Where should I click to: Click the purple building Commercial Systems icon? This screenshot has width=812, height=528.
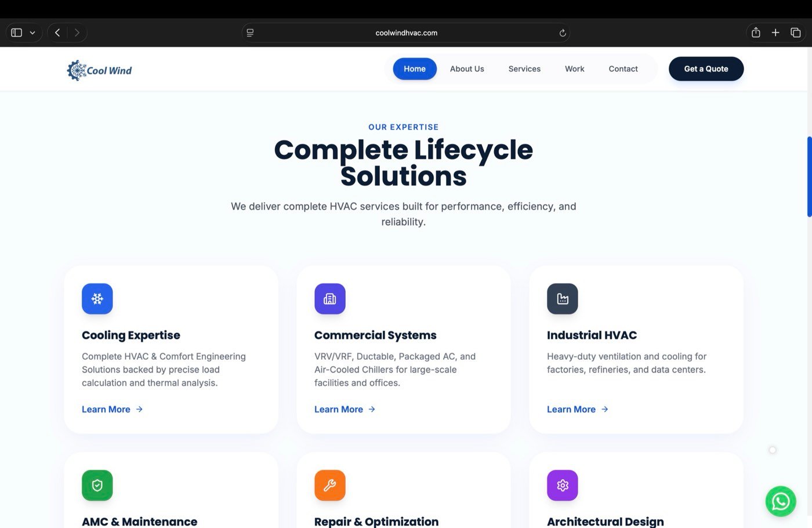330,299
